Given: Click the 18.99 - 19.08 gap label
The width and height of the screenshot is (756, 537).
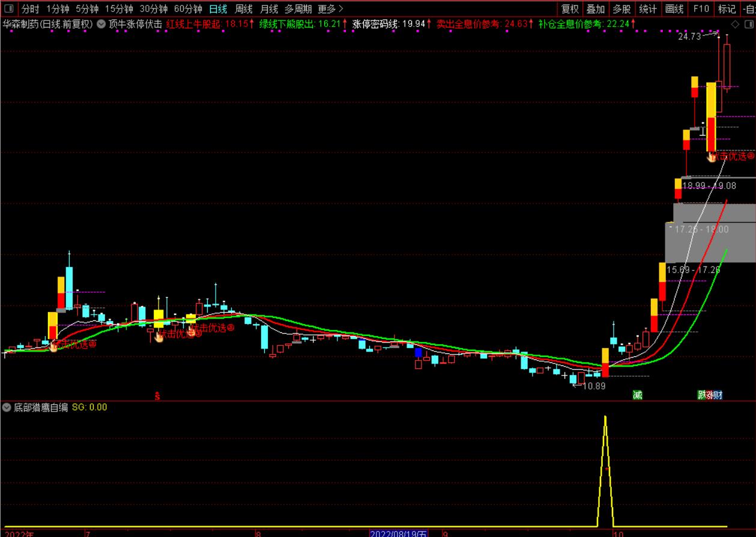Looking at the screenshot, I should pyautogui.click(x=710, y=186).
